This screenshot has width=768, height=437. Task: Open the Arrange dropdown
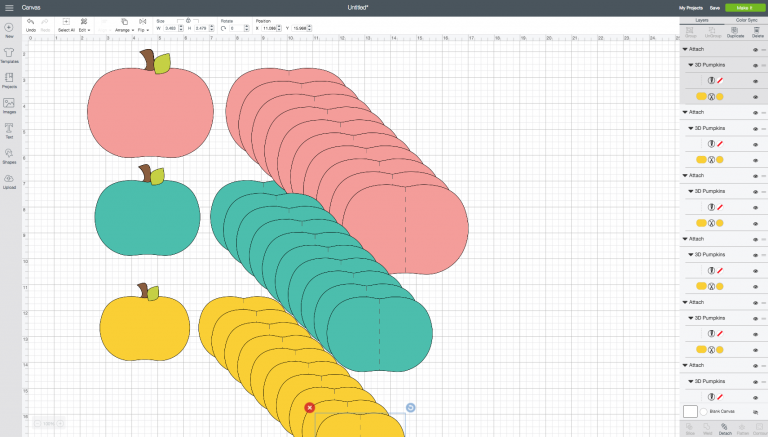point(124,24)
